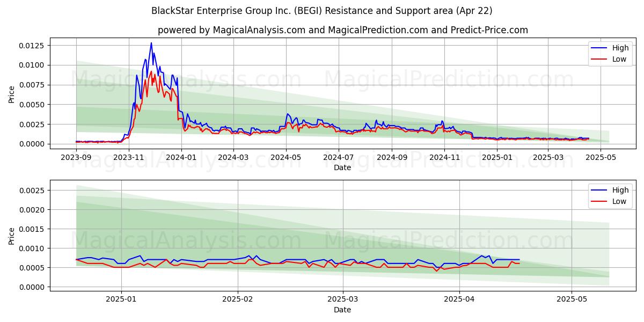
Task: Click the bottom chart 'Date' axis label
Action: [x=342, y=310]
